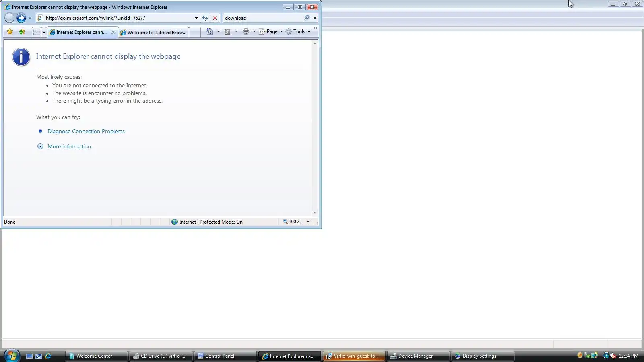
Task: Click the 12:34 PM clock
Action: [628, 356]
